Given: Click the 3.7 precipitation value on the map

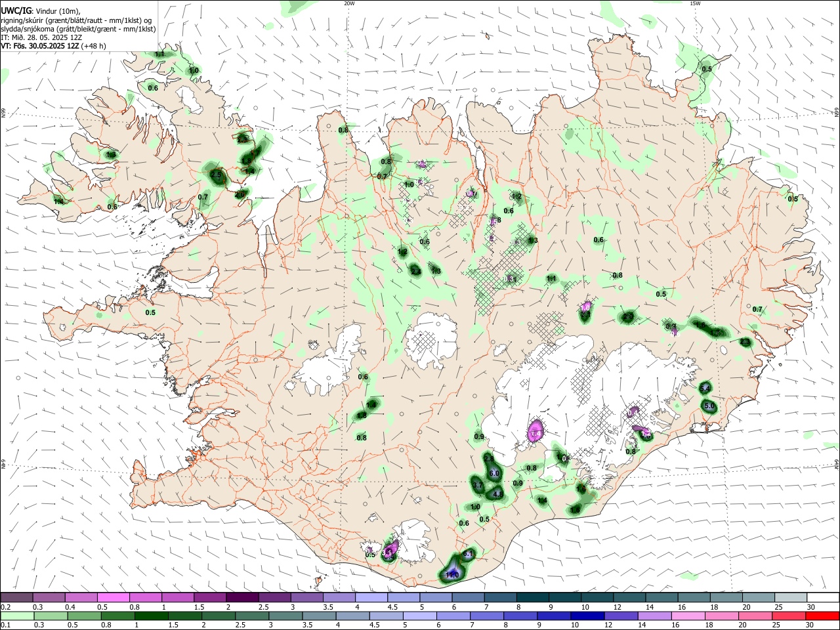Looking at the screenshot, I should click(x=478, y=485).
